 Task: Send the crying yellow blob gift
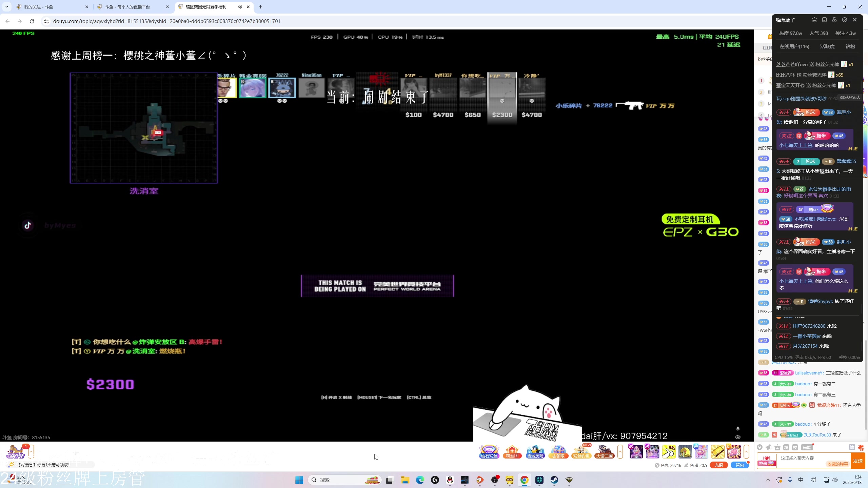(x=685, y=452)
